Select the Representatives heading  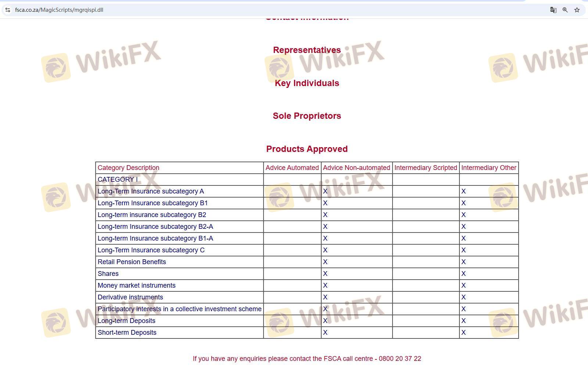point(307,50)
